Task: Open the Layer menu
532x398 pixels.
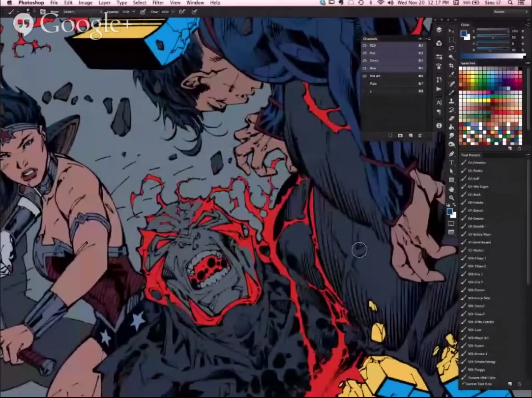Action: click(104, 3)
